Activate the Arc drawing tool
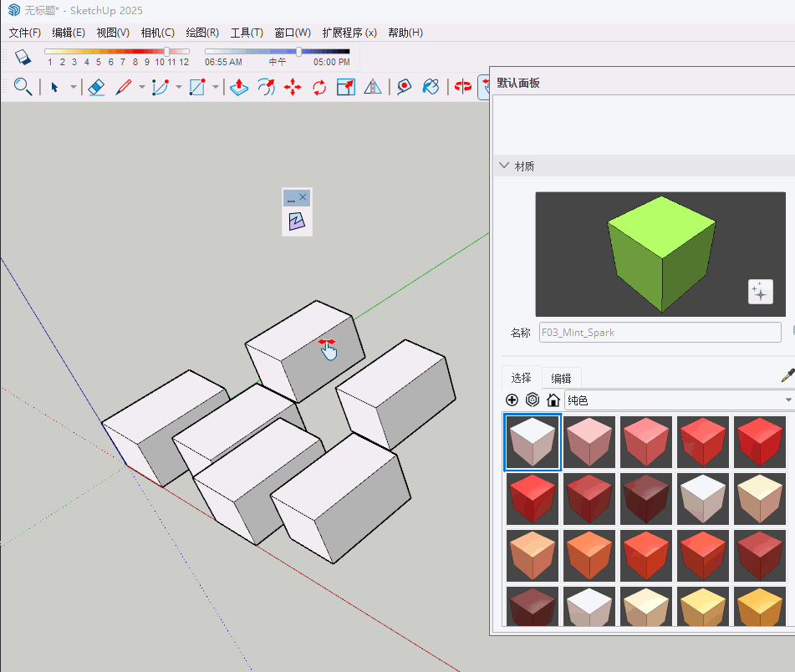The width and height of the screenshot is (795, 672). coord(161,87)
